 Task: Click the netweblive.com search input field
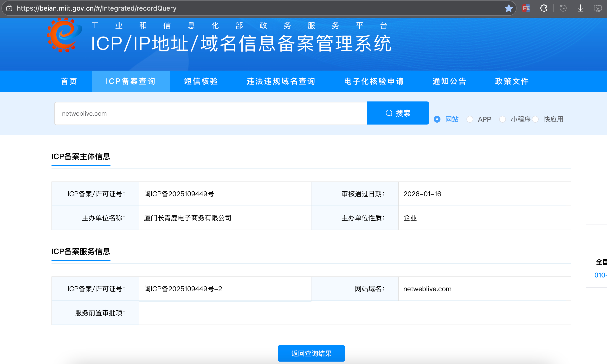tap(211, 113)
